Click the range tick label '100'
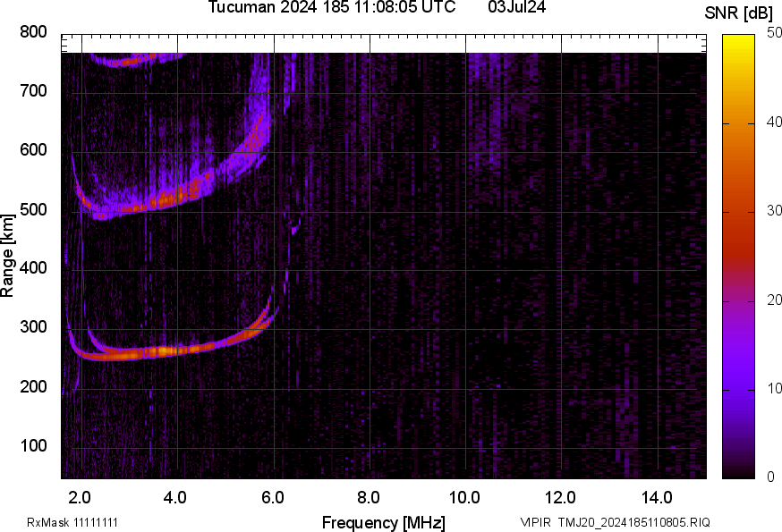Image resolution: width=782 pixels, height=532 pixels. [x=33, y=445]
